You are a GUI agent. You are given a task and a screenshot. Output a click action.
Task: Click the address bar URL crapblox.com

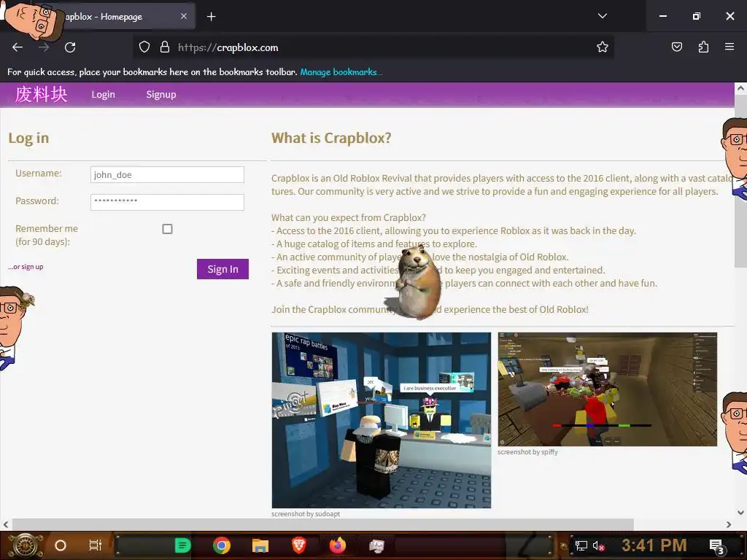tap(228, 47)
